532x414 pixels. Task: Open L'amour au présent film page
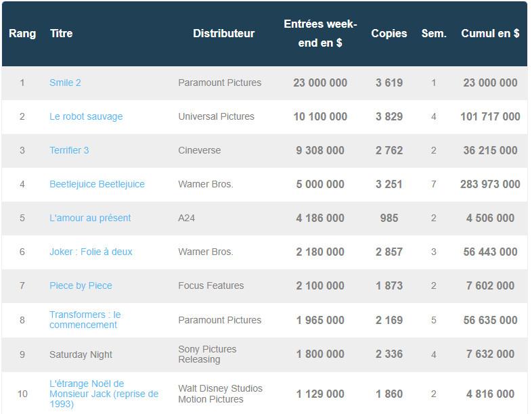[x=90, y=218]
